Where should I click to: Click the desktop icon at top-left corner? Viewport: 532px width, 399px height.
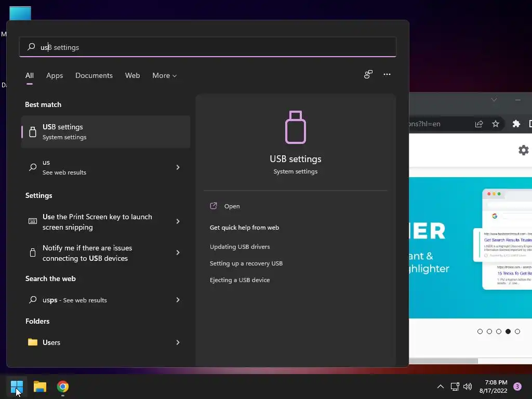(x=20, y=13)
